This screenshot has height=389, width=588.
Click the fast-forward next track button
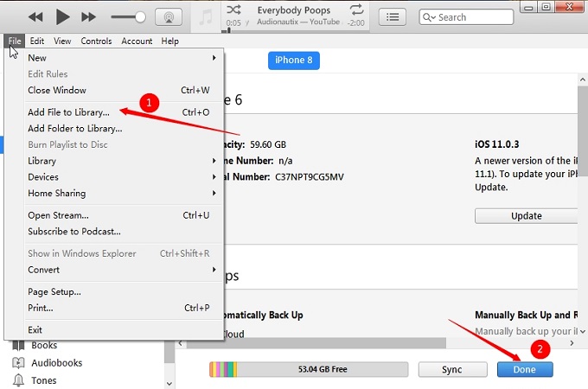coord(88,17)
